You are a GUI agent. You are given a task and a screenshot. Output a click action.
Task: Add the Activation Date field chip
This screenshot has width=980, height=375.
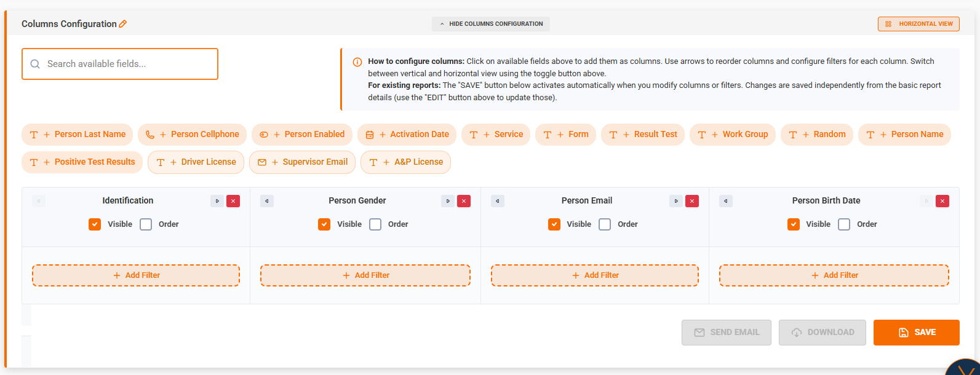(x=407, y=135)
